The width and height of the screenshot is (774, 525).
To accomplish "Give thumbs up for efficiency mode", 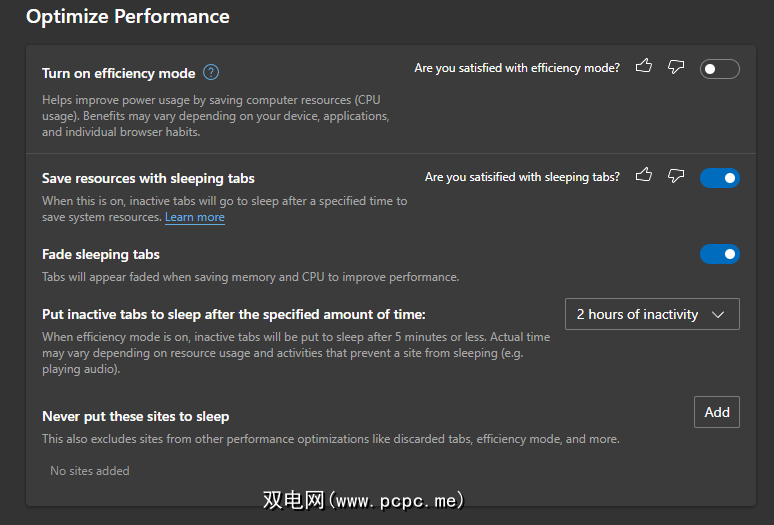I will [644, 67].
